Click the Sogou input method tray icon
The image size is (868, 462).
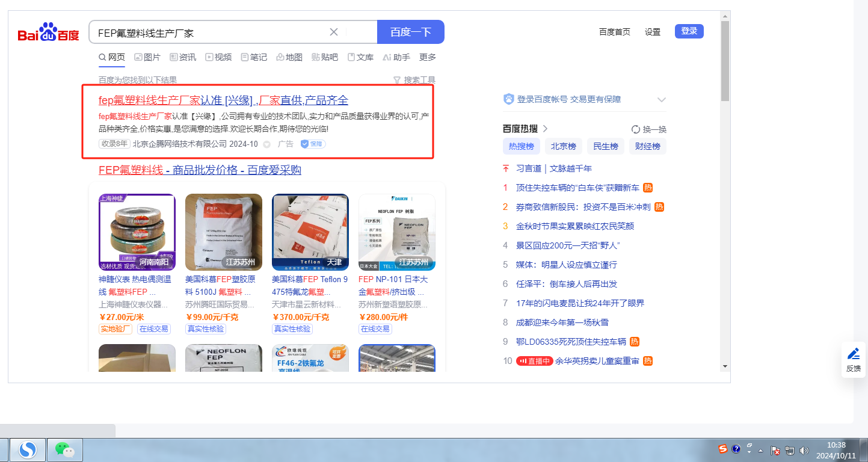(723, 449)
